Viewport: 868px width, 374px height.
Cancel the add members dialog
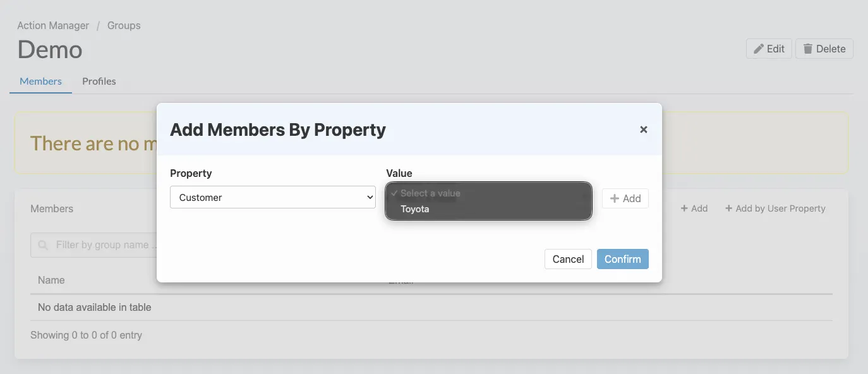pyautogui.click(x=568, y=259)
